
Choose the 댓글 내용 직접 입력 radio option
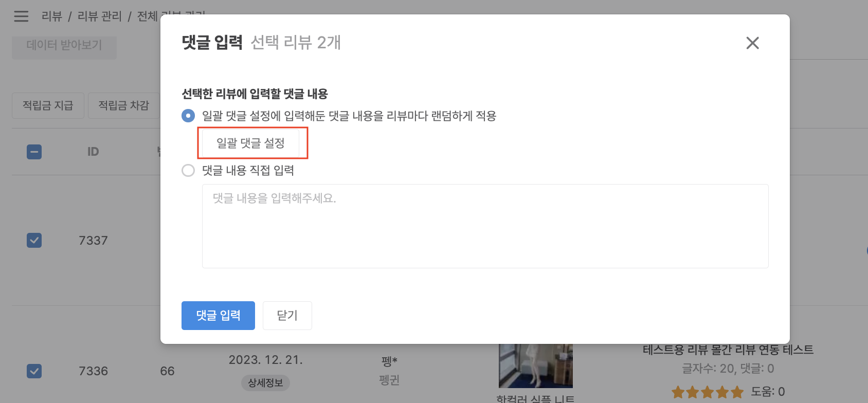tap(188, 171)
